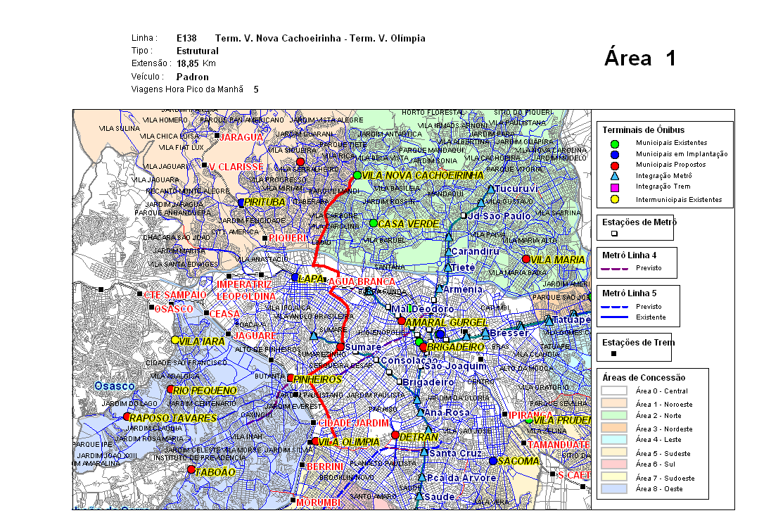Viewport: 771px width, 532px height.
Task: Click the Sacomã blue terminal marker
Action: 493,461
